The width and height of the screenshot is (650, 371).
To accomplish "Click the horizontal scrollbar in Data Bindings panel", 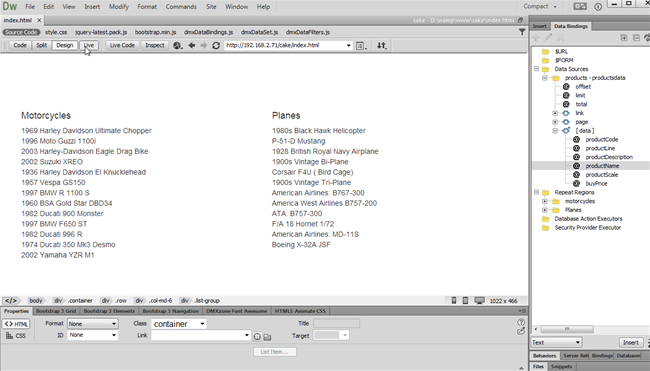I will [567, 329].
